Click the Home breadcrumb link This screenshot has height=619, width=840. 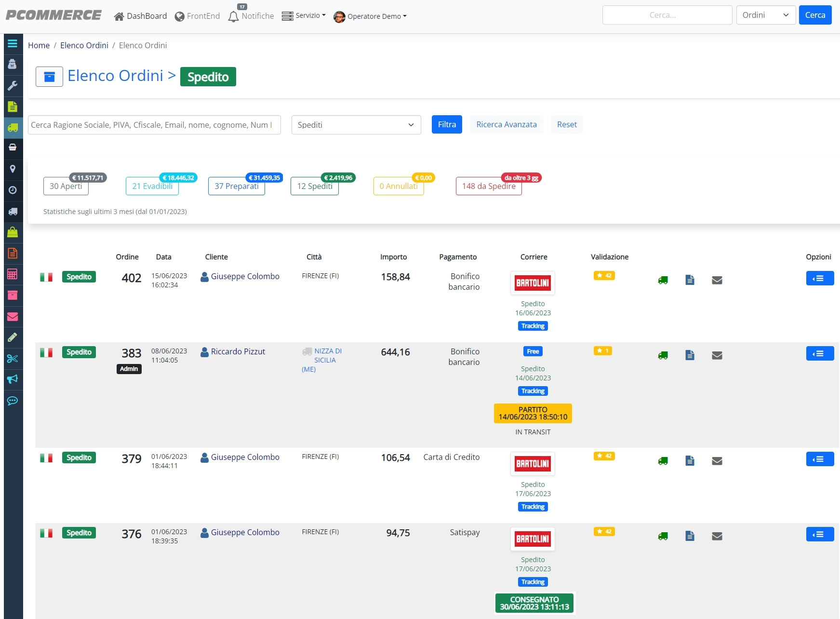pyautogui.click(x=39, y=45)
